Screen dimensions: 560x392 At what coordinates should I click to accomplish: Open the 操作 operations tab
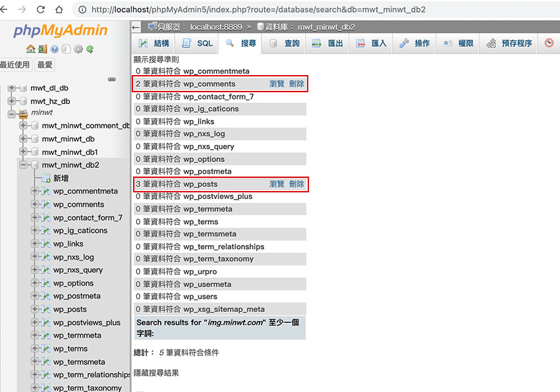(414, 43)
